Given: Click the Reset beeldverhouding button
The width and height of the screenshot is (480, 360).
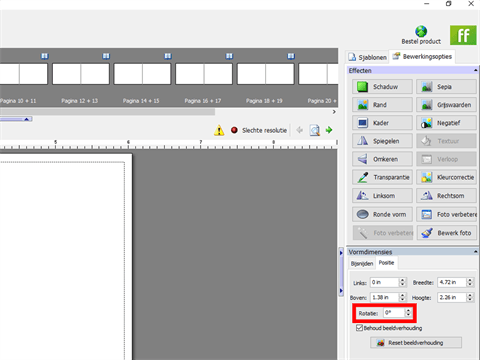Looking at the screenshot, I should coord(416,343).
